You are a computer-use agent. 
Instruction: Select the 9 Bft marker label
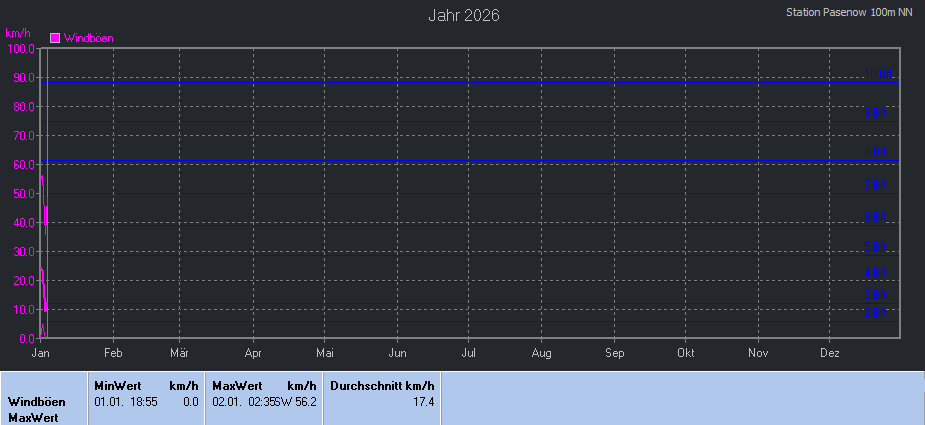[x=877, y=113]
